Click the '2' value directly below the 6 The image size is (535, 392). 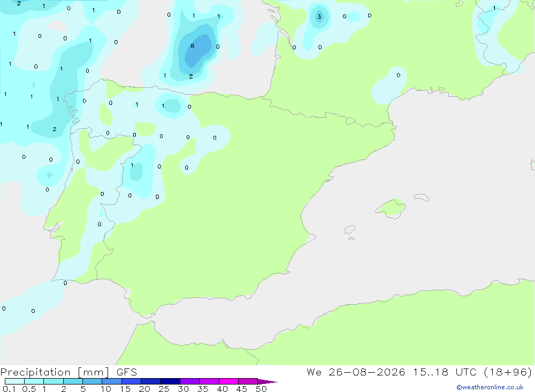[191, 76]
